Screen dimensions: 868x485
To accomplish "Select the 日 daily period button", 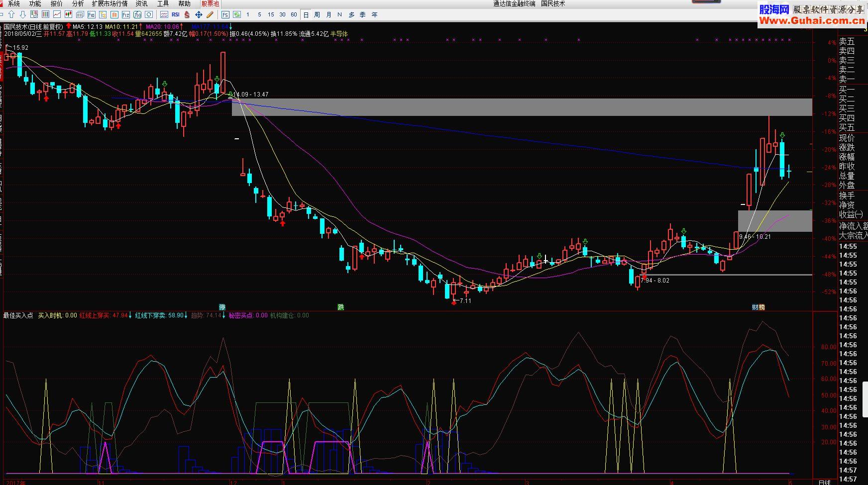I will pyautogui.click(x=306, y=14).
